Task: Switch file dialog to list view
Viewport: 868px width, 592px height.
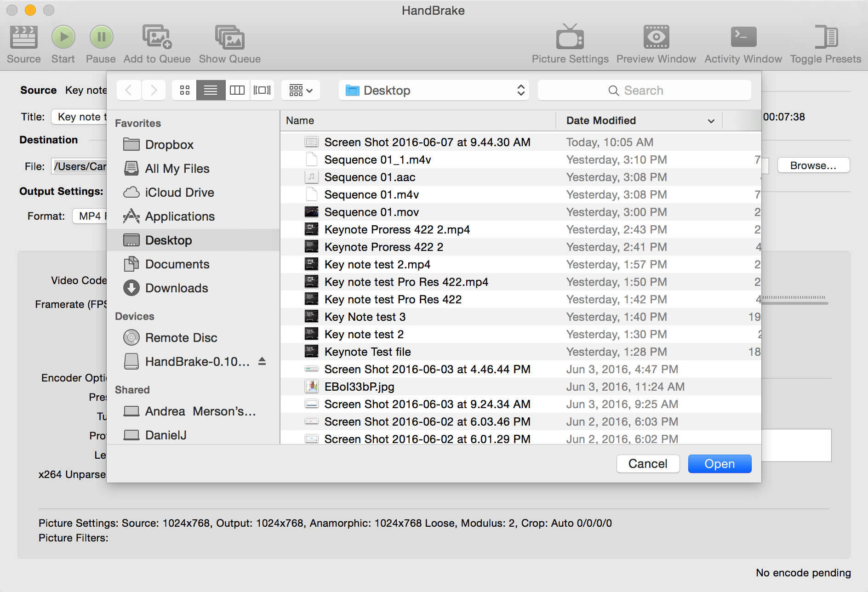Action: [x=211, y=90]
